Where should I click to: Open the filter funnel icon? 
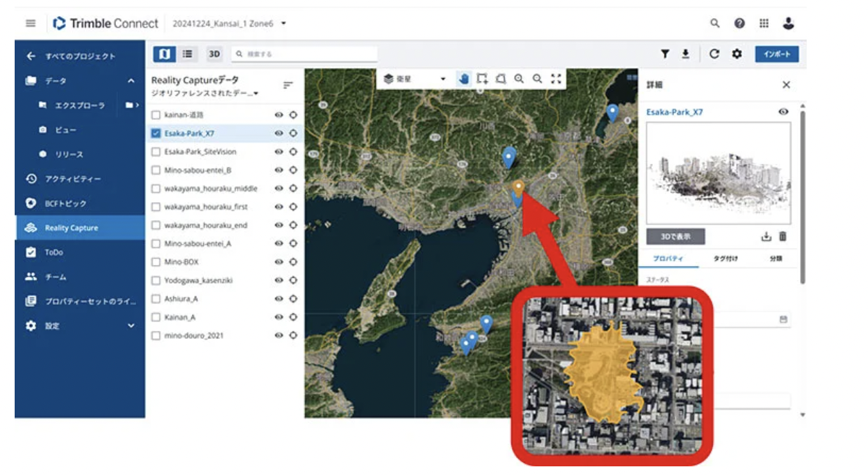[x=665, y=54]
